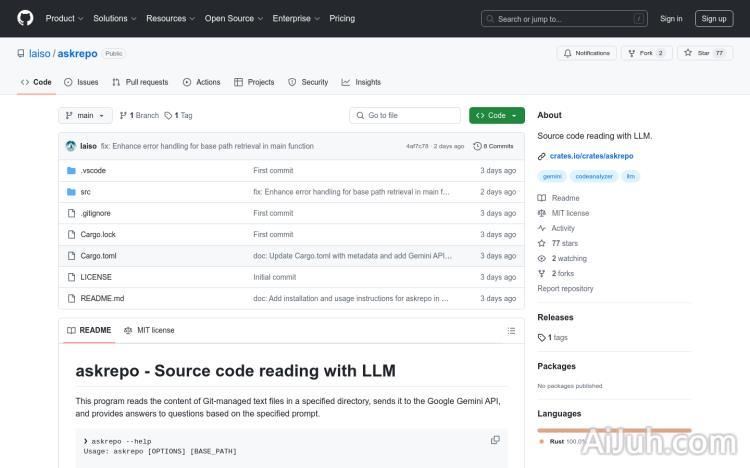The height and width of the screenshot is (468, 750).
Task: Click the laiso user avatar
Action: [71, 146]
